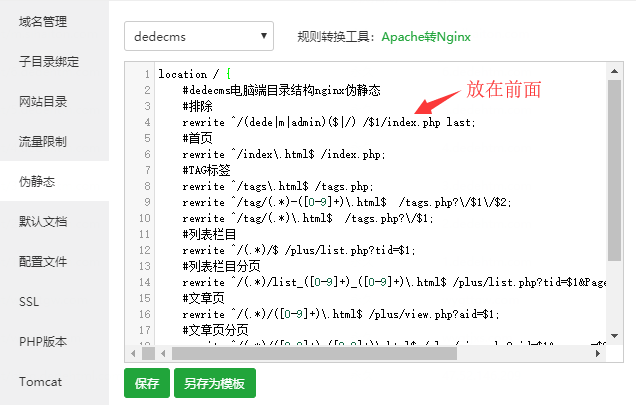Click the green 保存 button
This screenshot has height=405, width=636.
[146, 383]
